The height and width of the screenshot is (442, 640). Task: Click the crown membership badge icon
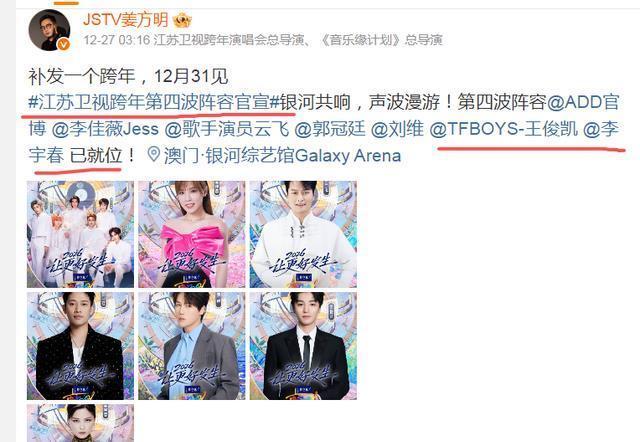[x=182, y=20]
